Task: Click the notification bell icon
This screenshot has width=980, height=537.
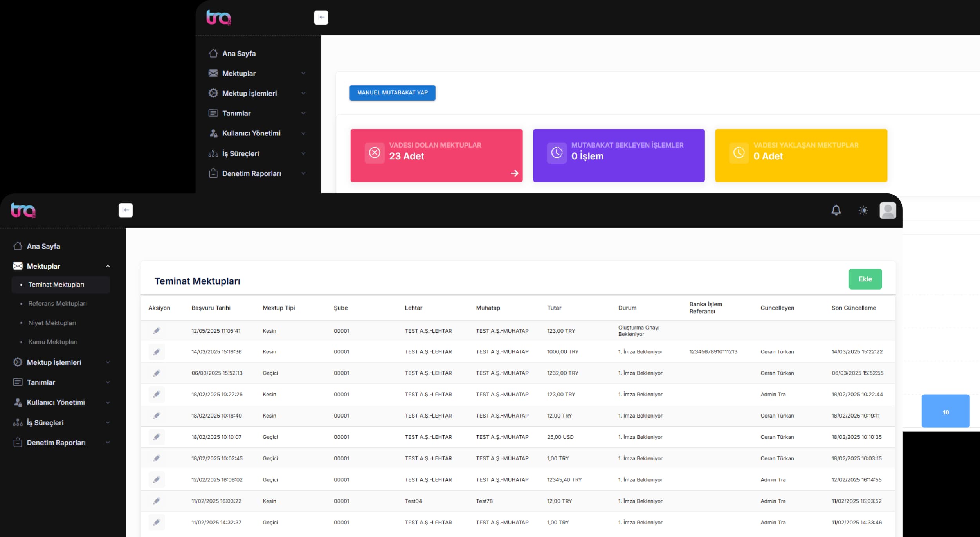Action: pos(836,210)
